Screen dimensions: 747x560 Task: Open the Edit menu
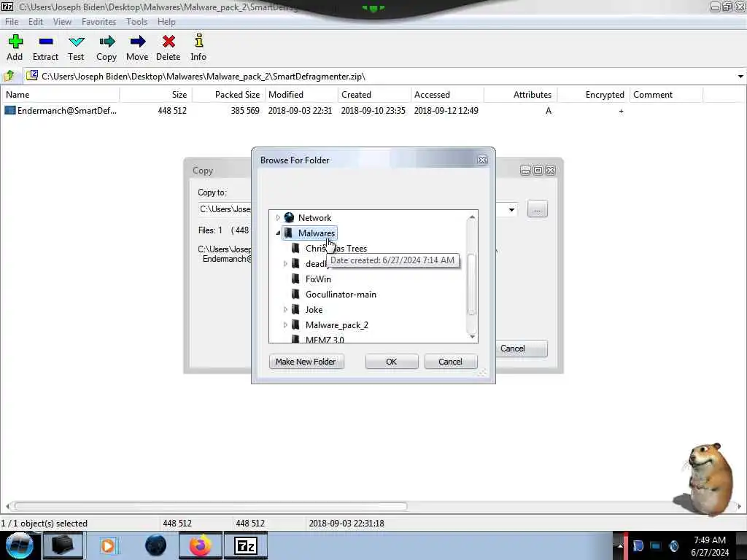pyautogui.click(x=35, y=21)
